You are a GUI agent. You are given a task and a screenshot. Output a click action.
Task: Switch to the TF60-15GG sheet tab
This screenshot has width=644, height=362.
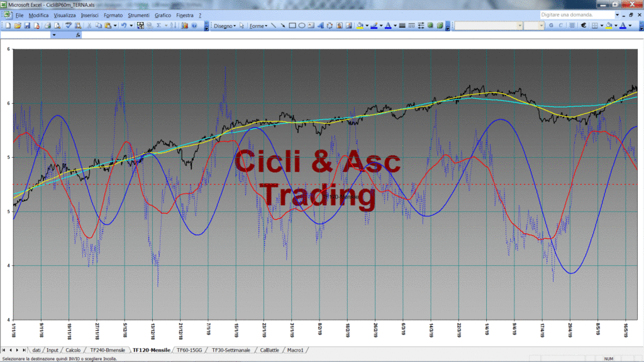[x=189, y=350]
